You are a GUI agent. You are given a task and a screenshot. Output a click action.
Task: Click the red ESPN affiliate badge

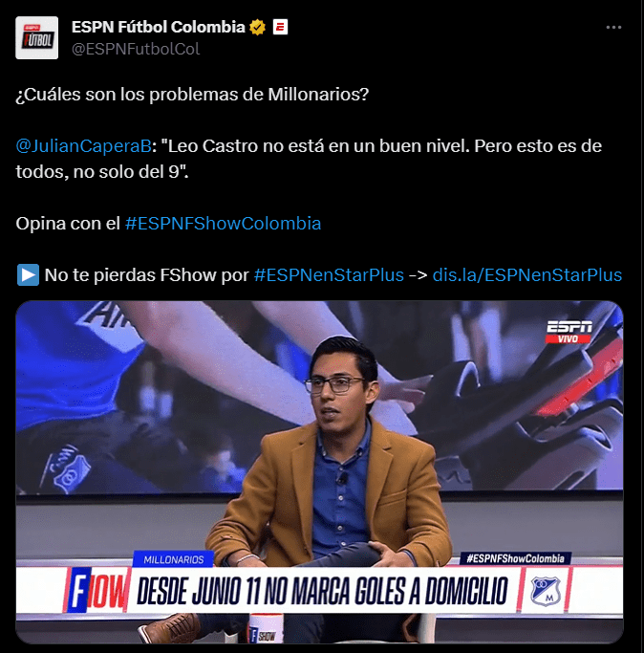[280, 27]
